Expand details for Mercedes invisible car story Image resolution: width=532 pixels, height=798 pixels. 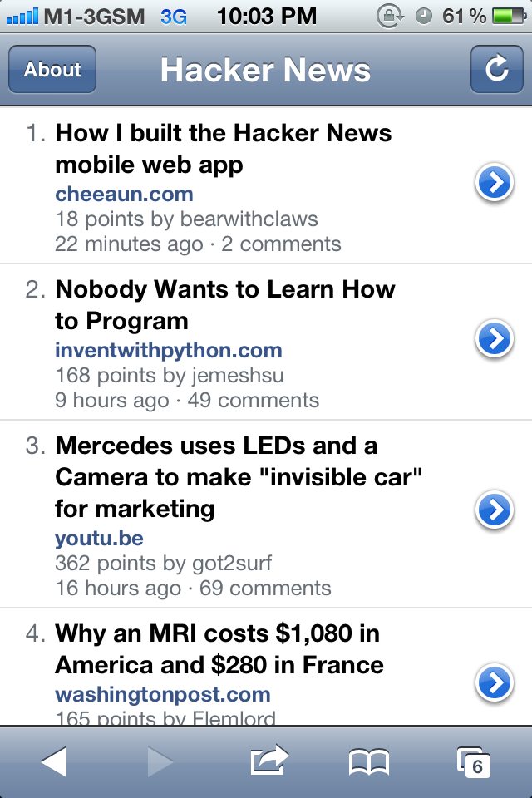[495, 510]
